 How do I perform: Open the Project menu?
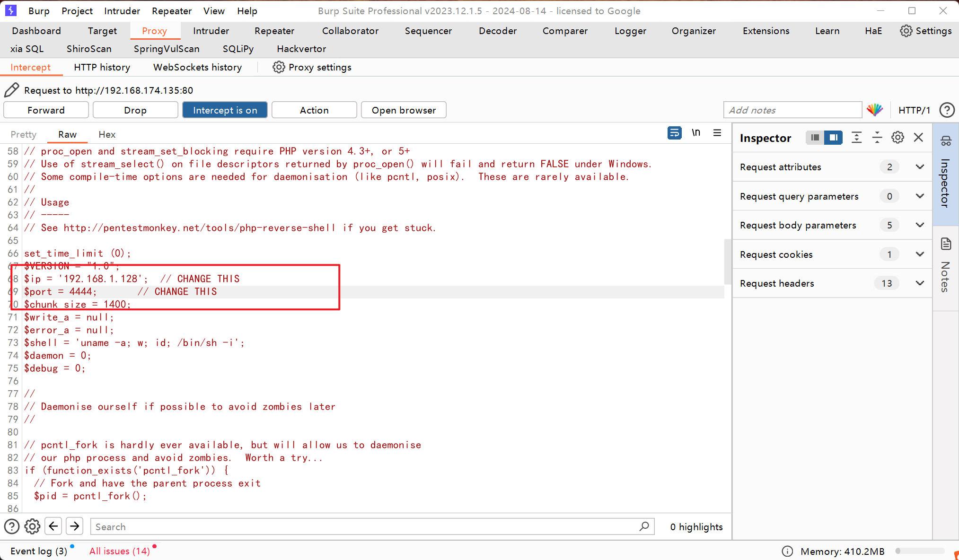click(x=77, y=11)
